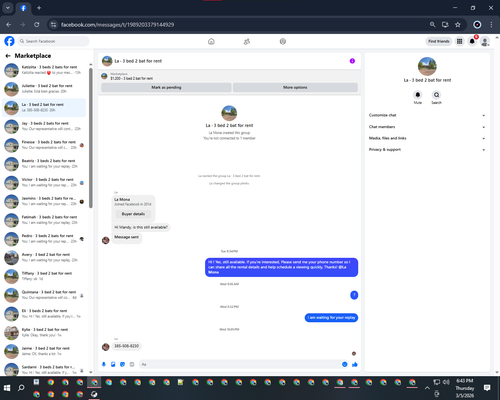Open Finesse 3 beds 2 bats conversation
This screenshot has height=400, width=500.
point(44,145)
